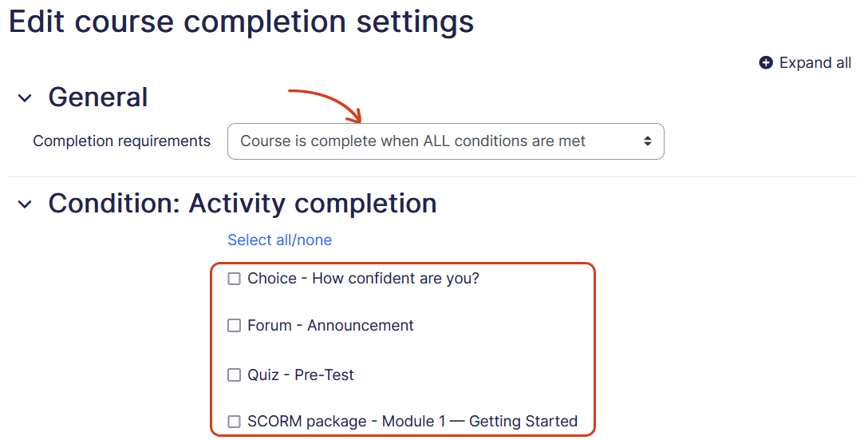868x440 pixels.
Task: Collapse the General section chevron
Action: [x=26, y=98]
